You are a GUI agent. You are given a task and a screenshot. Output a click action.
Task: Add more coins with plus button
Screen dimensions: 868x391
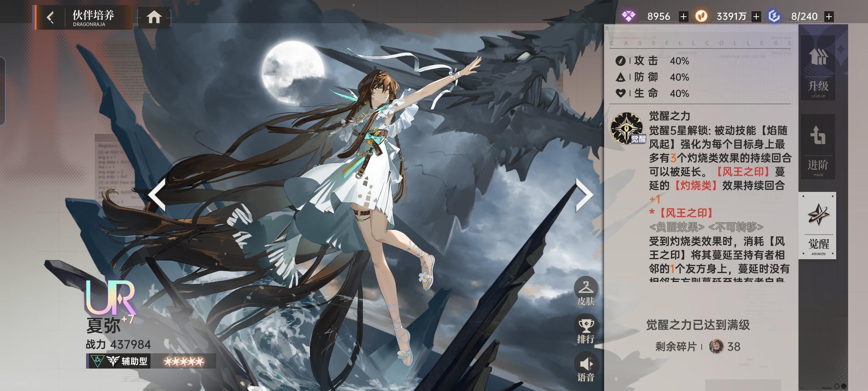pyautogui.click(x=756, y=17)
